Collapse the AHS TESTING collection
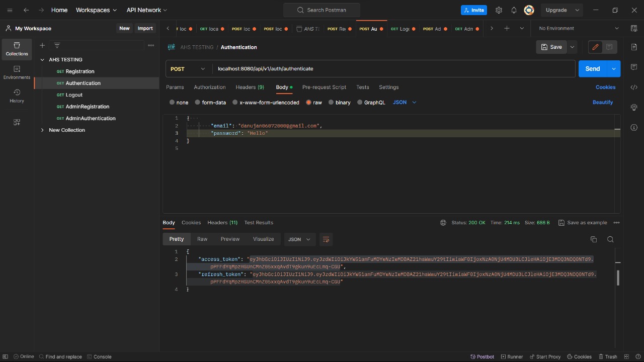Screen dimensions: 644x362 [42, 60]
